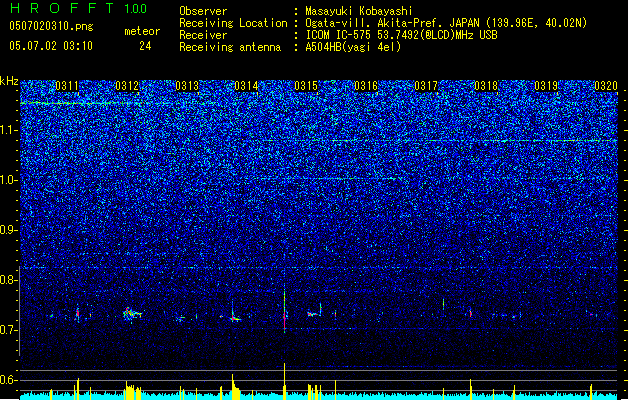Click observer name Masayuki Kobayashi

(x=359, y=11)
